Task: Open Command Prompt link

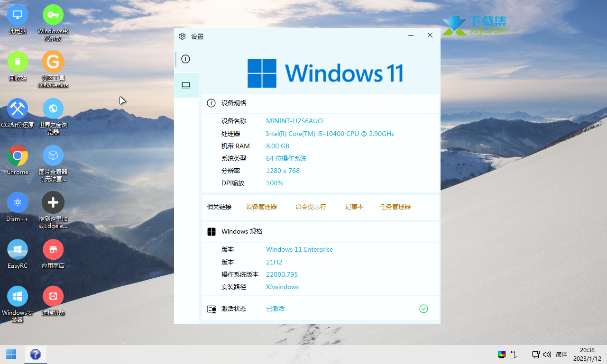Action: (x=311, y=207)
